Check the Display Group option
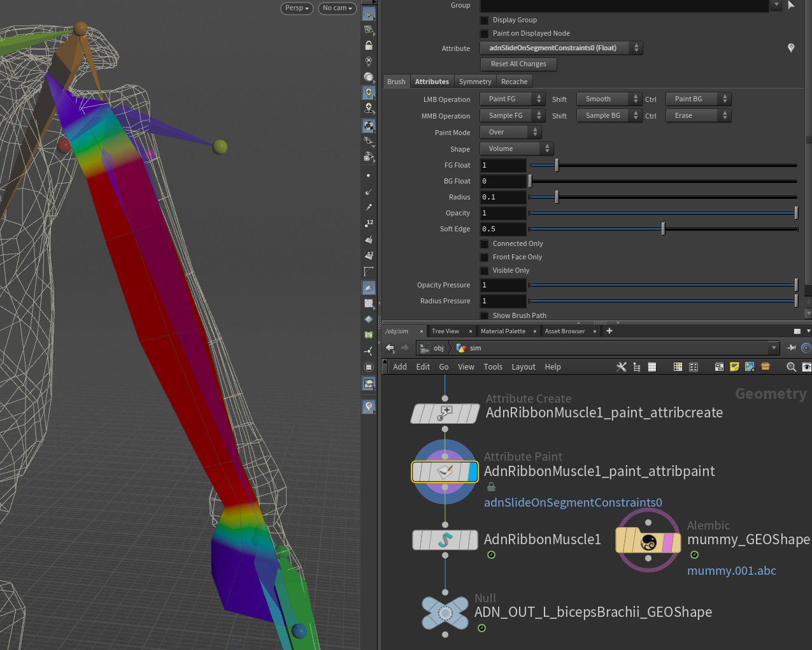Viewport: 812px width, 650px height. pyautogui.click(x=485, y=20)
